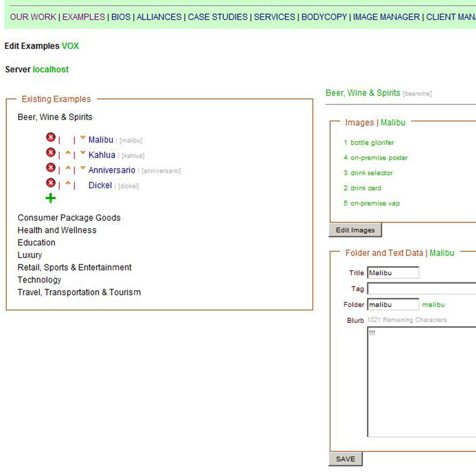The image size is (476, 476).
Task: Open CASE STUDIES in the navigation bar
Action: (218, 17)
